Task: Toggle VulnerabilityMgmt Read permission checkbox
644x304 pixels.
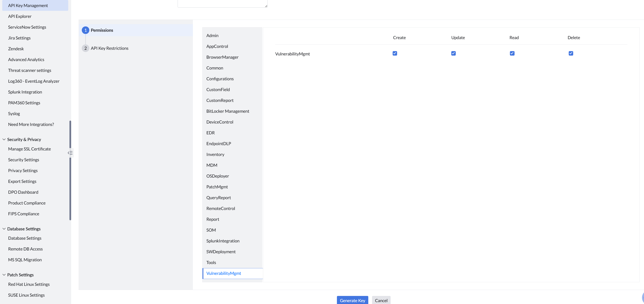Action: tap(512, 53)
